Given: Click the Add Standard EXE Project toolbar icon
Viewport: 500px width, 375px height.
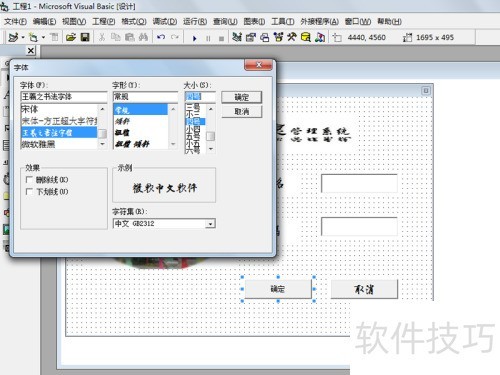Looking at the screenshot, I should click(x=13, y=37).
